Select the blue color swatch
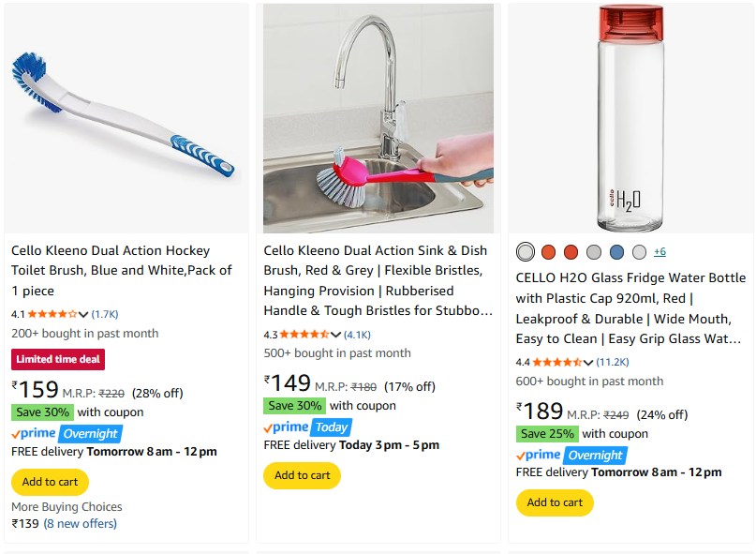Viewport: 756px width, 554px height. (x=616, y=252)
